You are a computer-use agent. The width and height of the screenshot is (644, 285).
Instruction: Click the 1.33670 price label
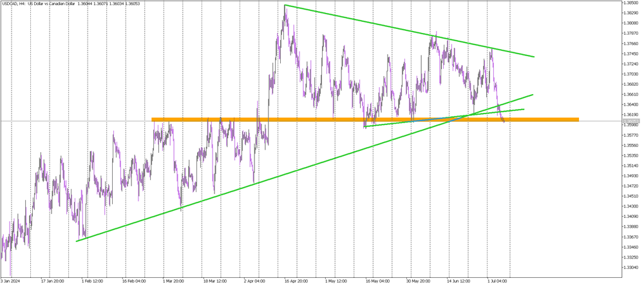coord(632,237)
